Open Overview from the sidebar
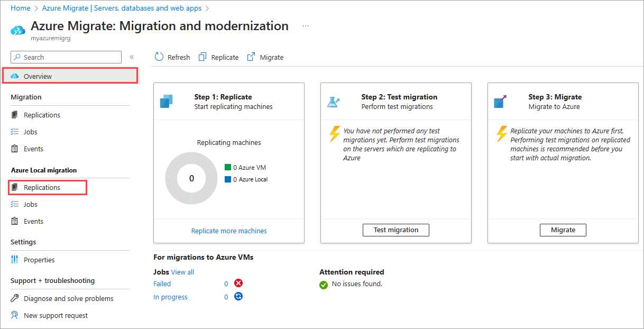The image size is (644, 329). coord(38,76)
